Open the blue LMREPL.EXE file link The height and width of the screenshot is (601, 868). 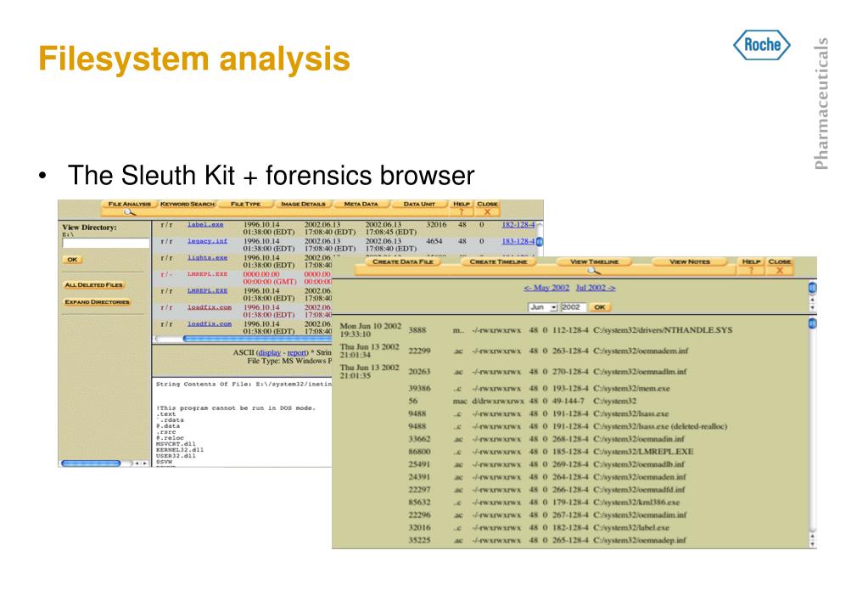(x=207, y=291)
